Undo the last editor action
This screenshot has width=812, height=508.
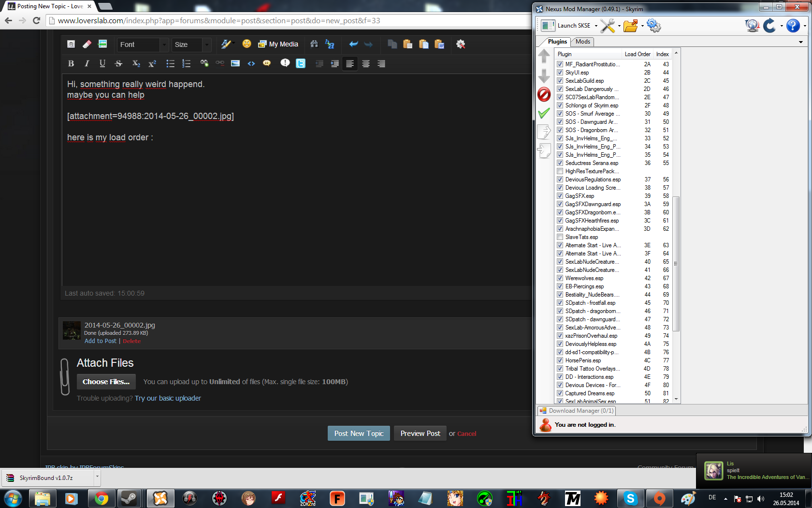coord(353,44)
